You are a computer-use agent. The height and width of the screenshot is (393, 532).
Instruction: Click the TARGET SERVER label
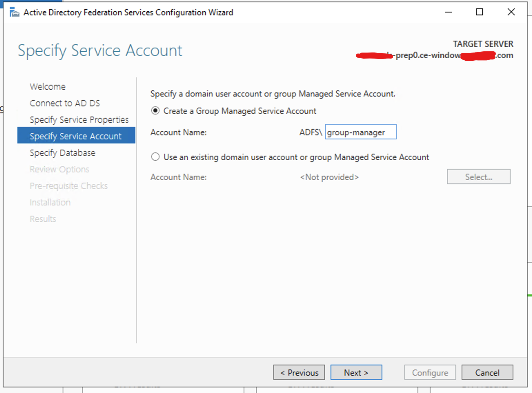click(x=483, y=44)
